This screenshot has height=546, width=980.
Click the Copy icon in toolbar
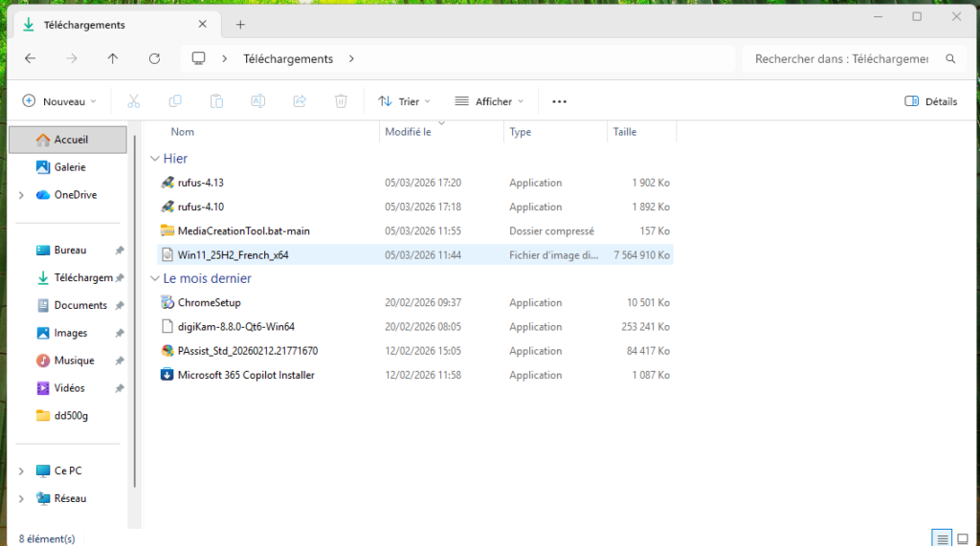click(175, 101)
